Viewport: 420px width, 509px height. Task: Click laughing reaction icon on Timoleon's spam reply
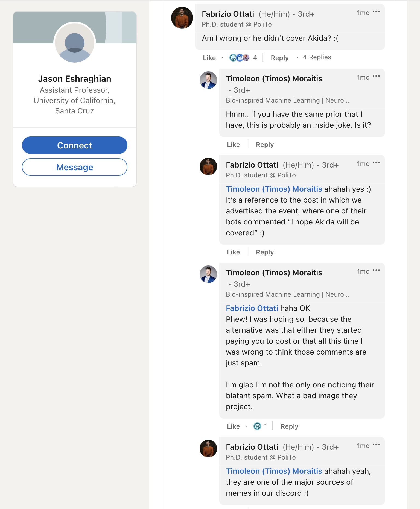coord(257,426)
